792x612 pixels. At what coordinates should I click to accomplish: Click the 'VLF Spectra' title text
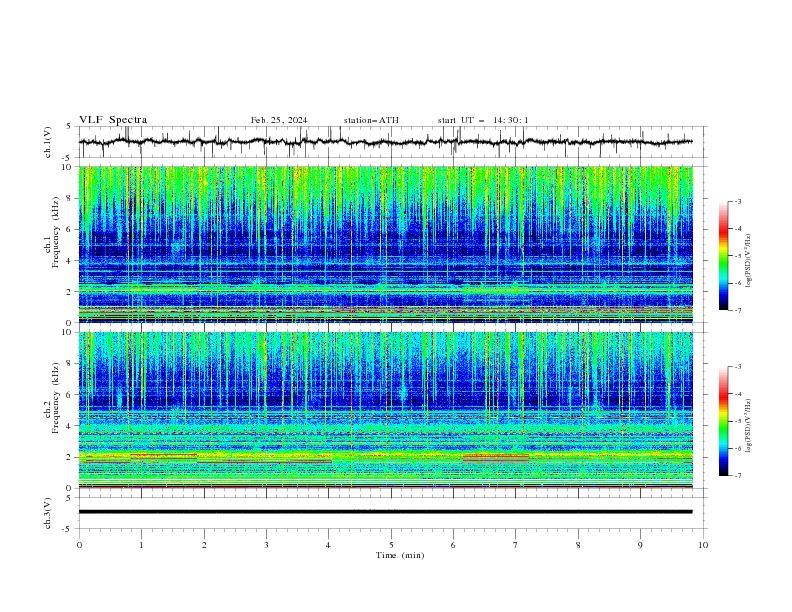[113, 120]
